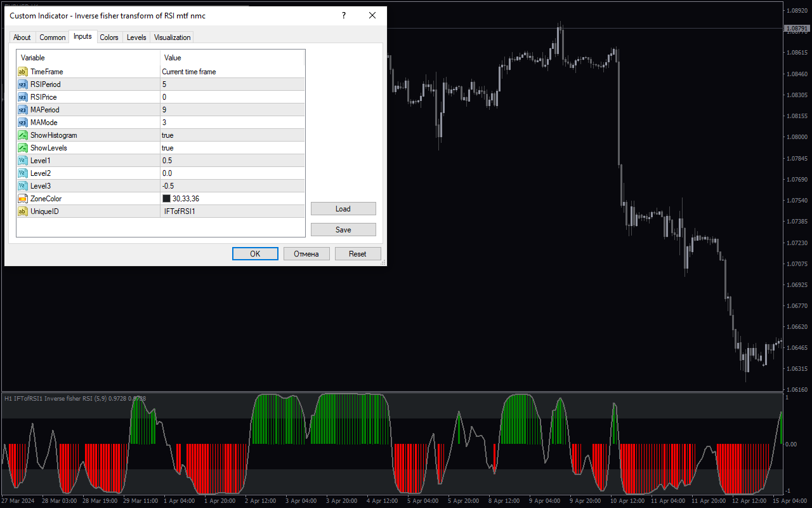
Task: Toggle the ShowLevels true value
Action: (233, 148)
